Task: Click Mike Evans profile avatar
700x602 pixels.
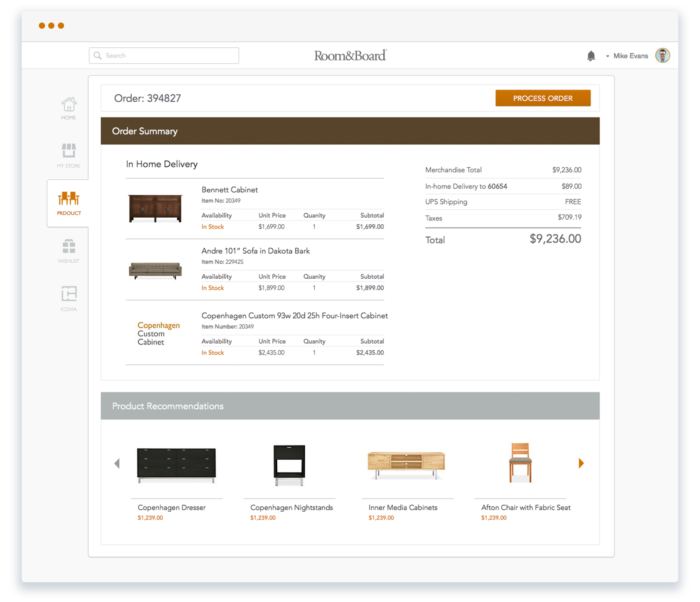Action: point(662,56)
